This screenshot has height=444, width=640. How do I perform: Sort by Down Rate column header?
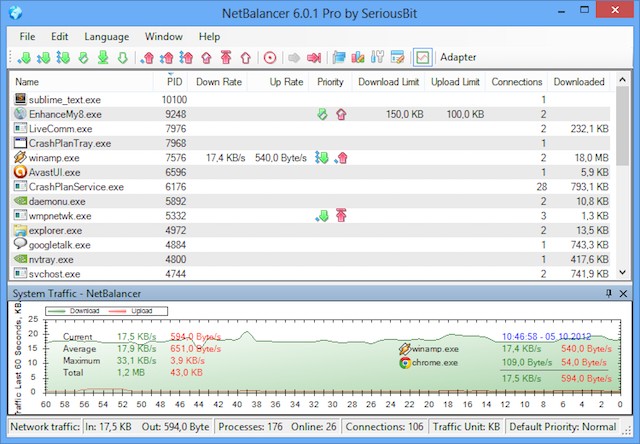220,81
